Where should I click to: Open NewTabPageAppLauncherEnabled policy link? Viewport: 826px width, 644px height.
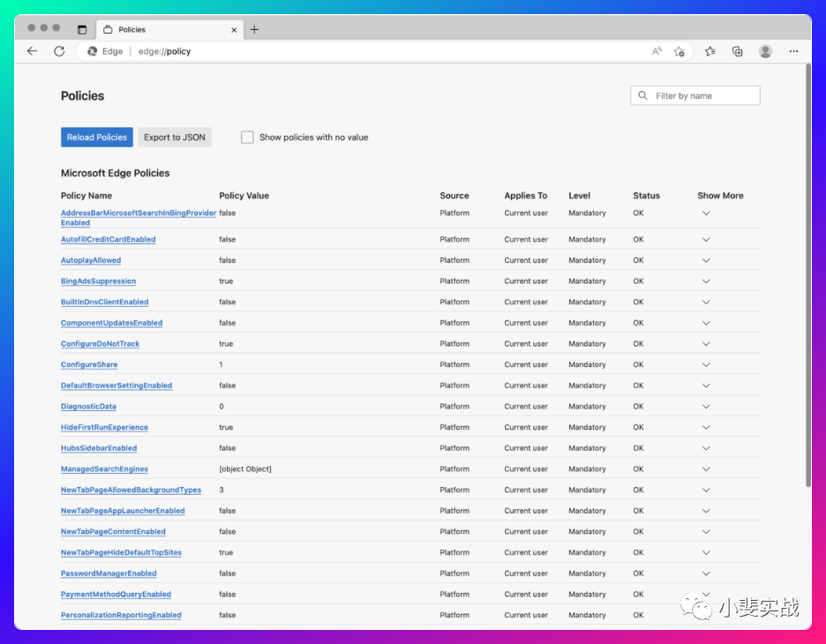(123, 511)
